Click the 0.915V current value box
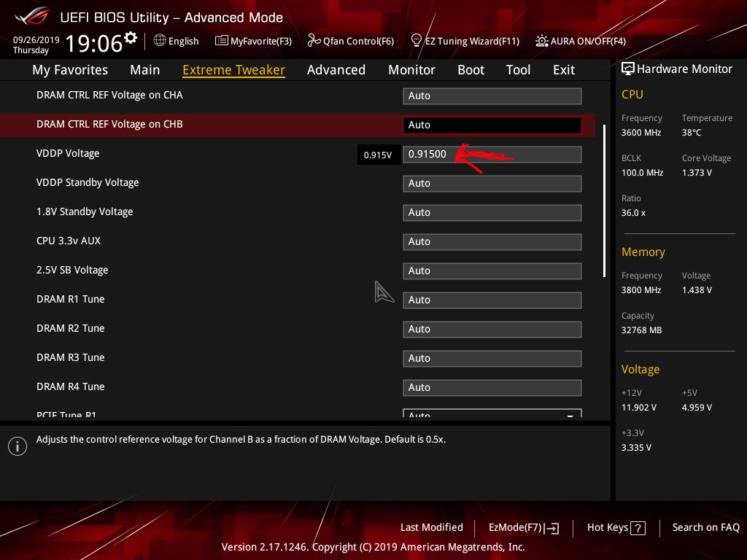 379,155
